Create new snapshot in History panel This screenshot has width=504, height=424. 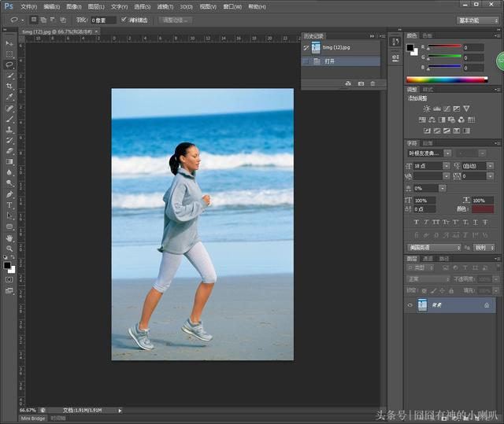(361, 83)
